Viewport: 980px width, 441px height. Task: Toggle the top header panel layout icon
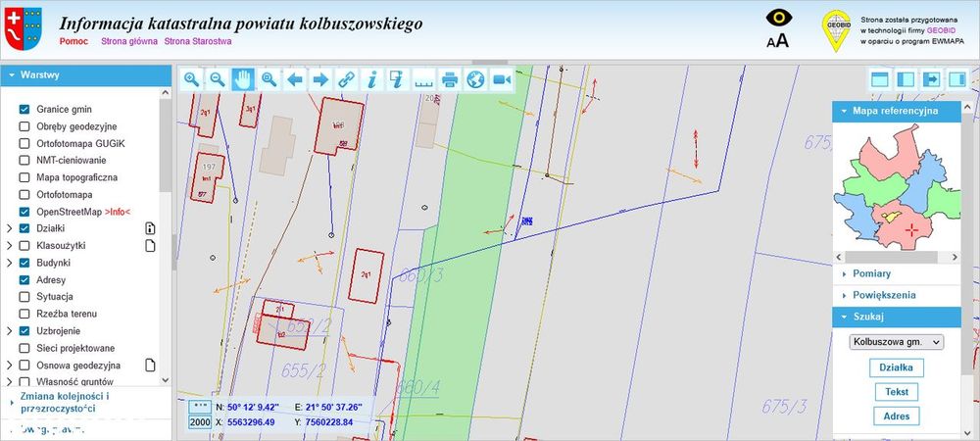coord(880,79)
